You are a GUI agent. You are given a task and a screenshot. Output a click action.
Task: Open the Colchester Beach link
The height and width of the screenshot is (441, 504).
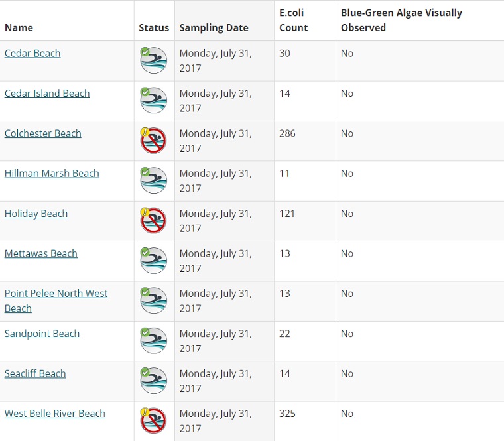tap(42, 133)
